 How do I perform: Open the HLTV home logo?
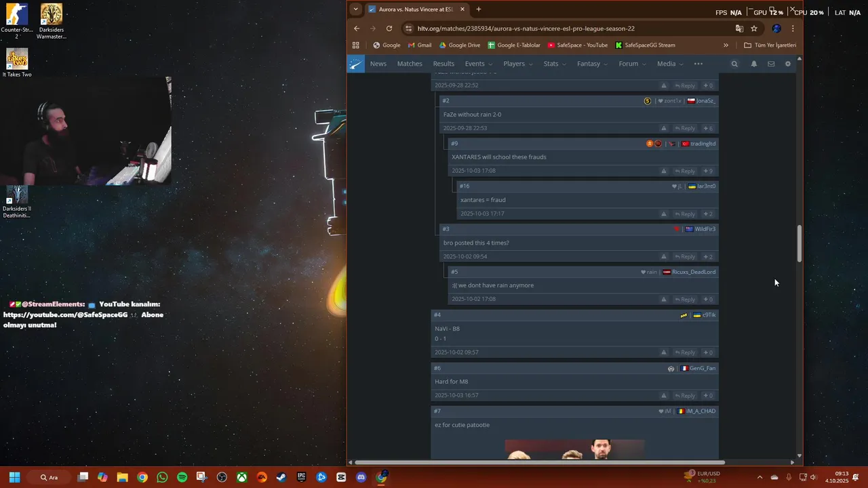(356, 64)
